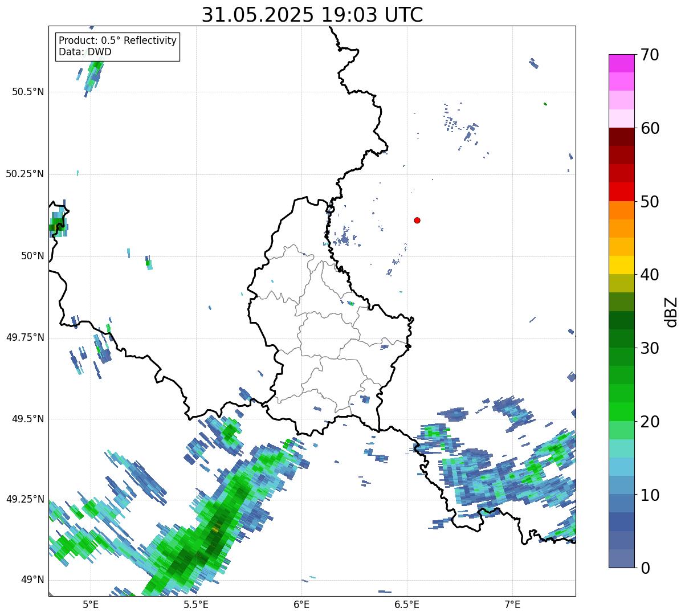Screen dimensions: 685x616
Task: Pick the pale pink swatch above 60
Action: [x=621, y=119]
